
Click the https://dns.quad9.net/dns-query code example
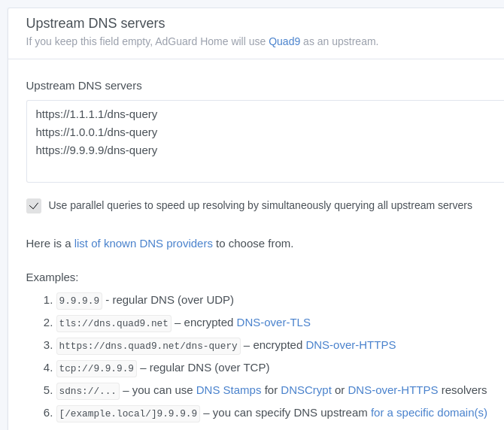point(149,346)
